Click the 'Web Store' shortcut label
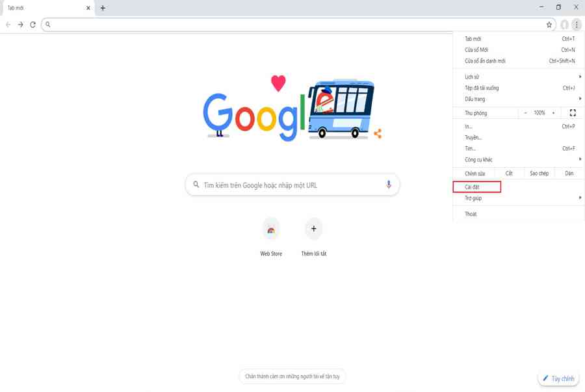Screen dimensions: 585x392 [271, 254]
